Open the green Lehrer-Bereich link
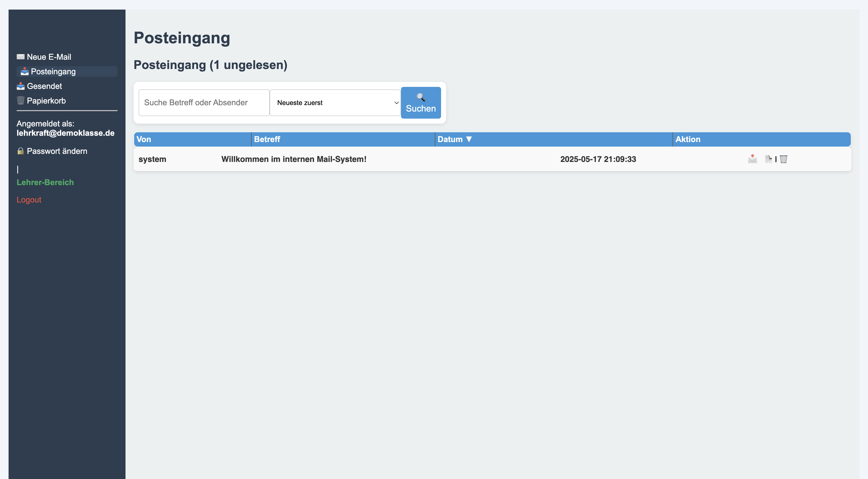Viewport: 868px width, 479px height. 45,182
